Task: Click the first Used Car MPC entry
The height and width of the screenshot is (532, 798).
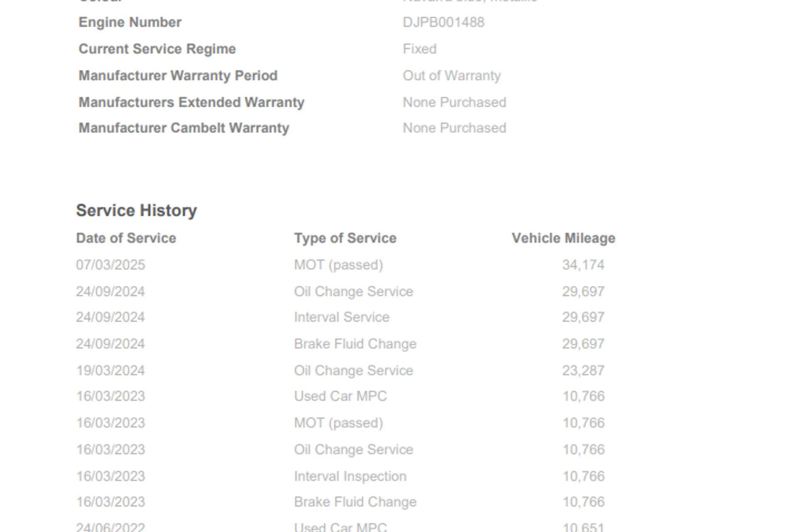Action: 340,396
